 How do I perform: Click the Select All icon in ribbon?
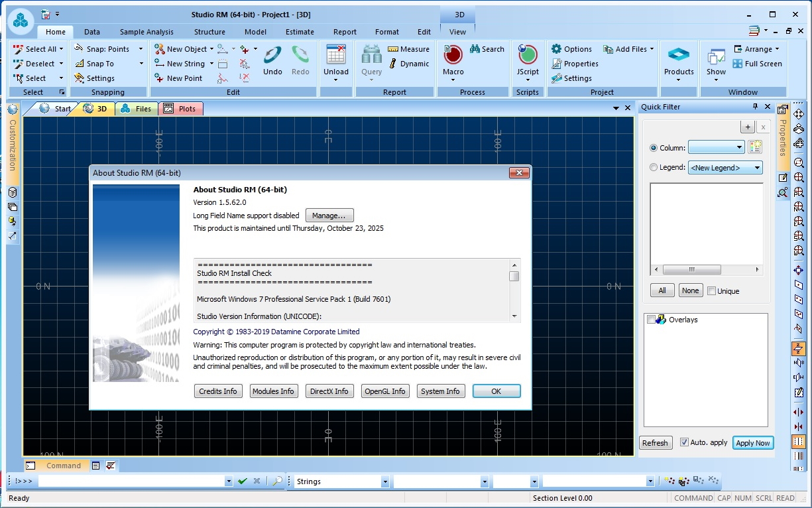coord(19,49)
